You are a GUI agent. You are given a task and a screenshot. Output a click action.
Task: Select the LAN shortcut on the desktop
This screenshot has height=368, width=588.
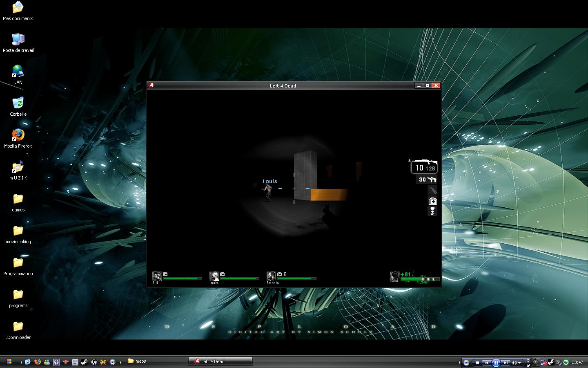coord(18,75)
